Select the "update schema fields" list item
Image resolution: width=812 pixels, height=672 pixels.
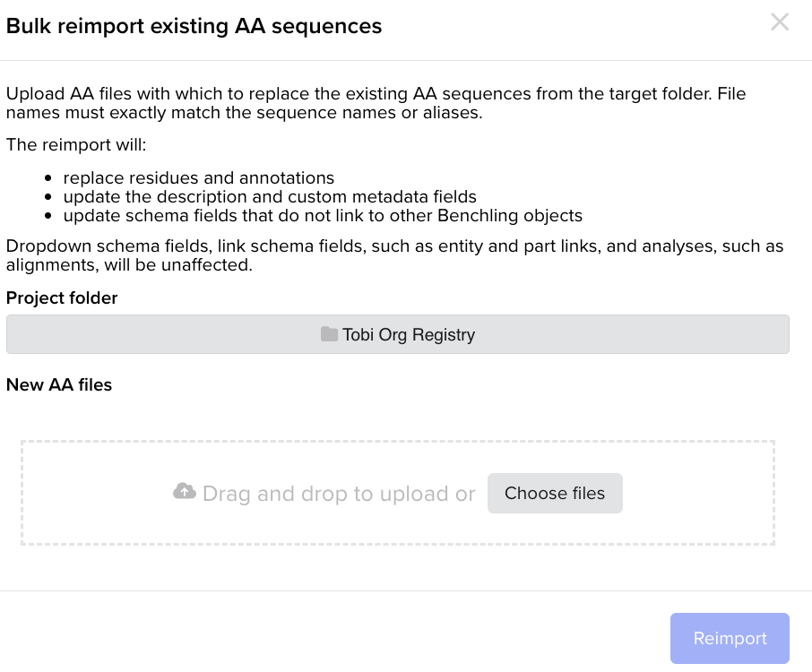point(323,215)
